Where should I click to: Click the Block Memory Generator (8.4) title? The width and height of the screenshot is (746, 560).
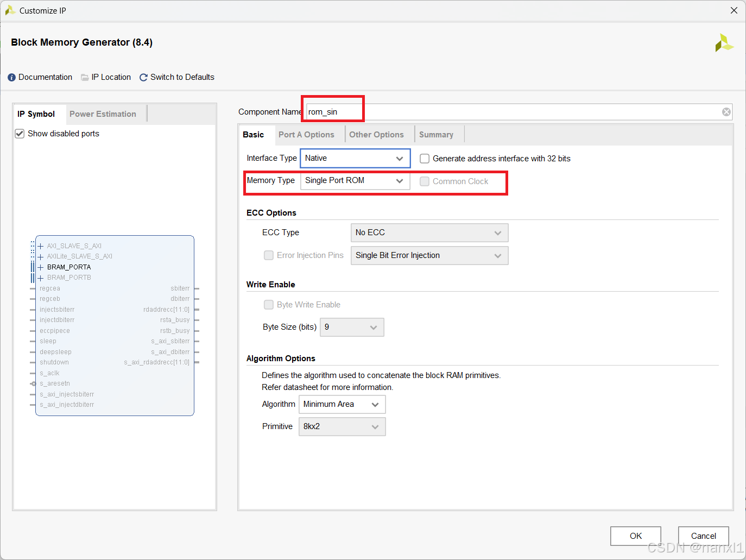coord(82,42)
